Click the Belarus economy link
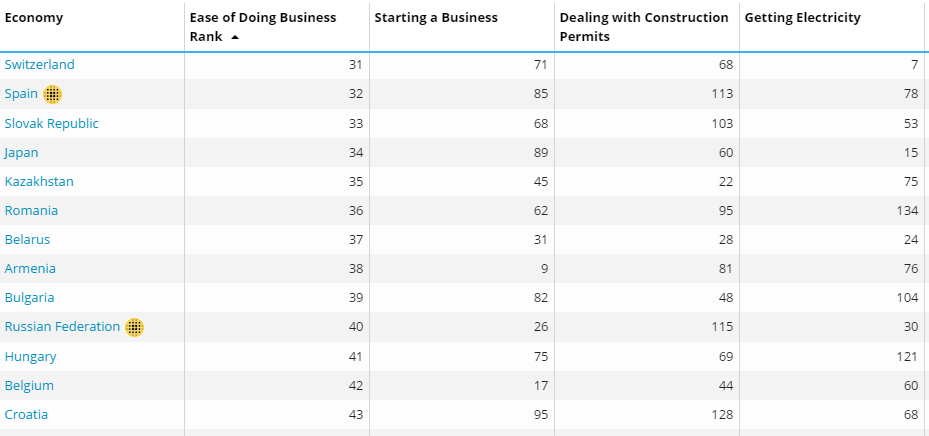 [27, 239]
